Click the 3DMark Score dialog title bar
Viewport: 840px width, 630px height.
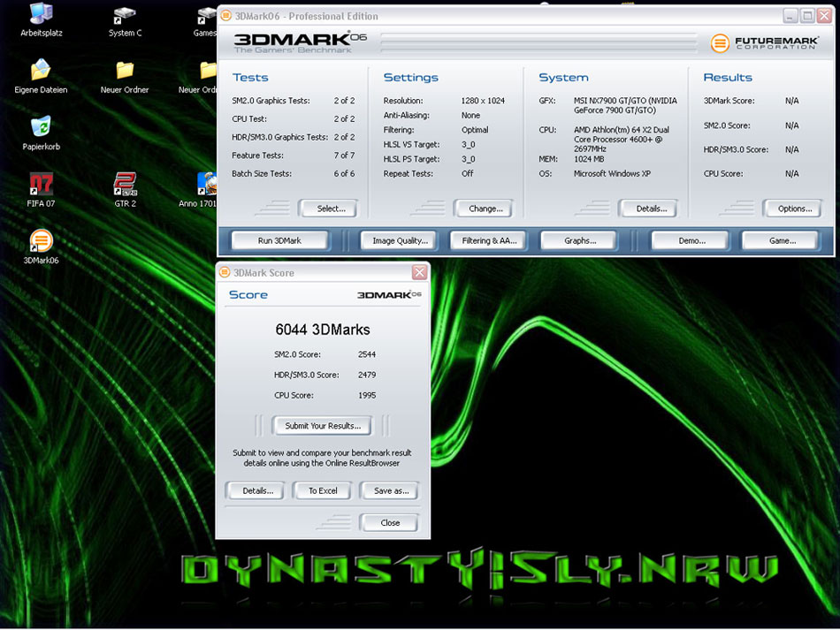coord(322,272)
